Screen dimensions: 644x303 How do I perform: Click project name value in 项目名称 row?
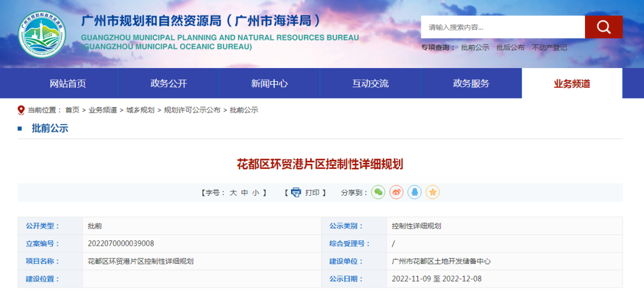coord(141,261)
